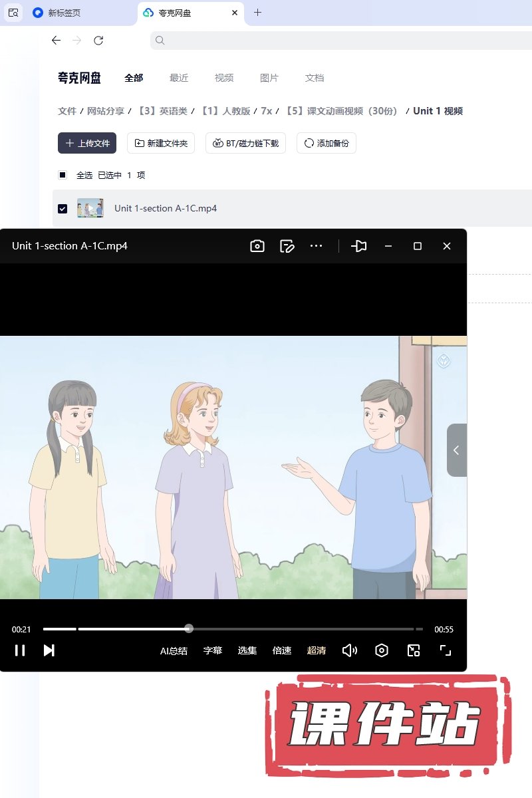
Task: Open the 超清 video quality menu
Action: click(x=317, y=650)
